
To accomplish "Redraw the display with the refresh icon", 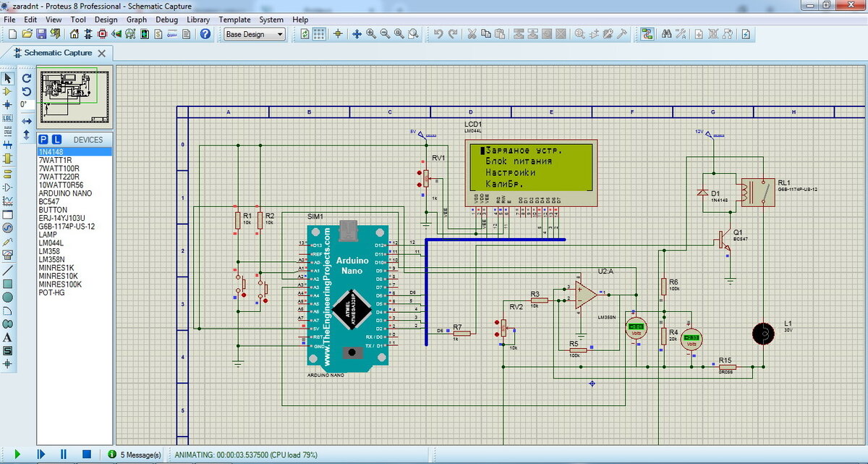I will point(305,34).
